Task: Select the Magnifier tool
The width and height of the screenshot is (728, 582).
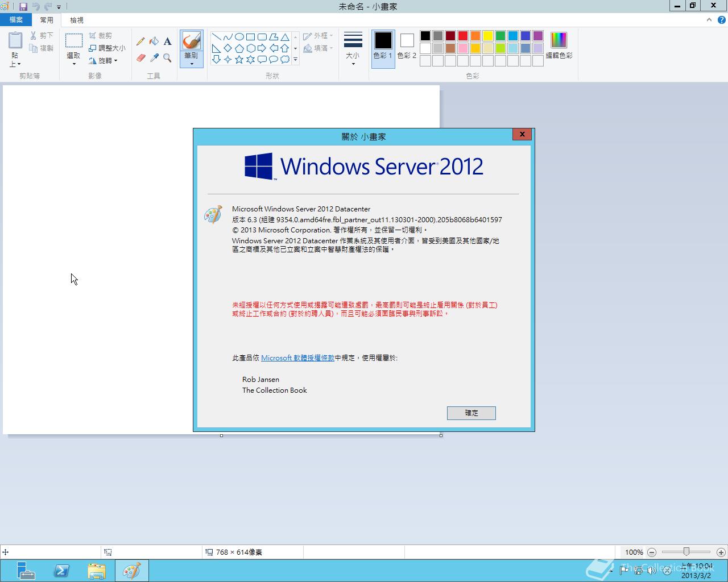Action: (x=167, y=57)
